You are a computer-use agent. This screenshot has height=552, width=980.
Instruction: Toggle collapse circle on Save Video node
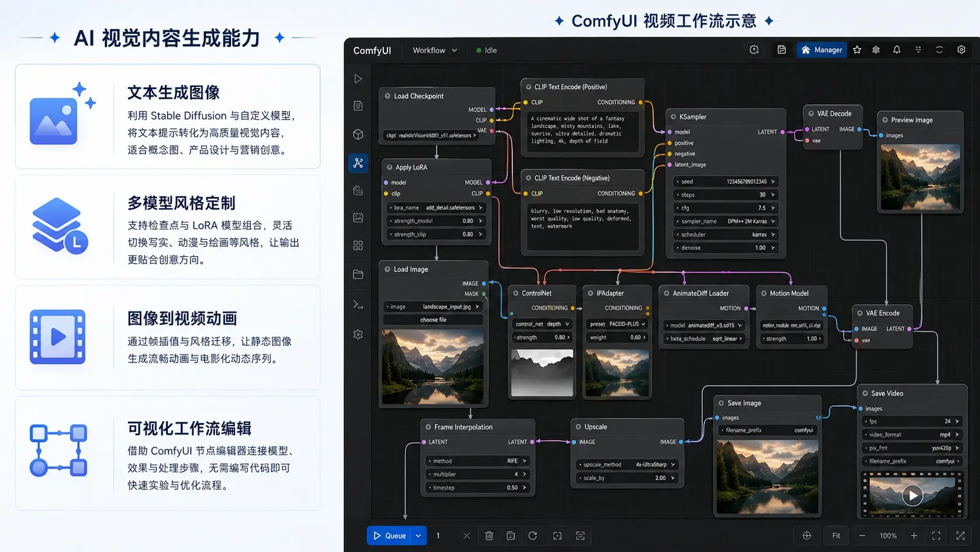click(x=865, y=394)
